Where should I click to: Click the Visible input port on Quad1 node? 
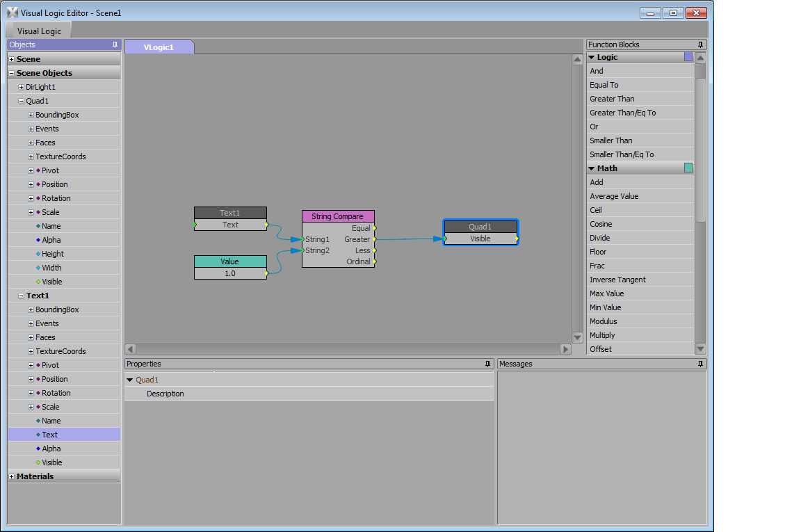445,239
